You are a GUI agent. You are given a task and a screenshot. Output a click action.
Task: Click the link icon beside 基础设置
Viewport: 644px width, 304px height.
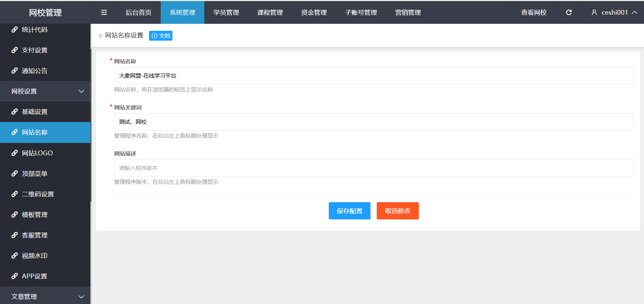pos(15,112)
